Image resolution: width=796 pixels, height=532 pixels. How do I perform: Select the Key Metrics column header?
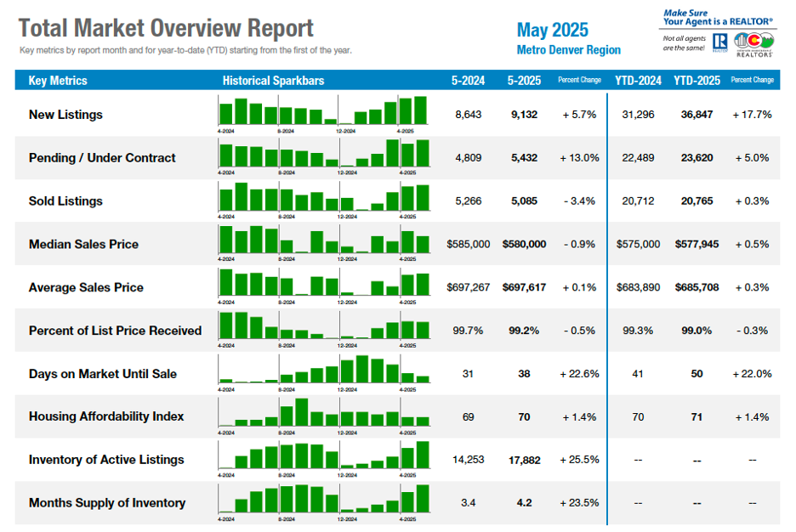click(x=58, y=81)
